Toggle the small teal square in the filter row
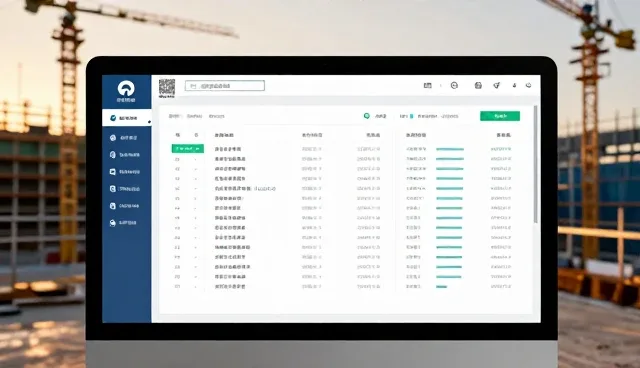Screen dimensions: 640x368 pyautogui.click(x=411, y=116)
